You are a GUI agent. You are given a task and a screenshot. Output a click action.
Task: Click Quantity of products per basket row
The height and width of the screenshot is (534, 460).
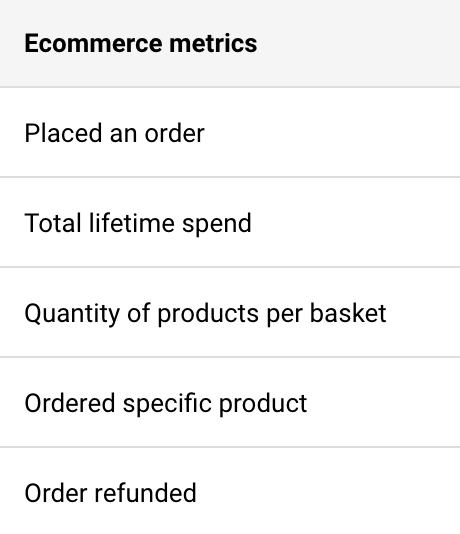(230, 312)
